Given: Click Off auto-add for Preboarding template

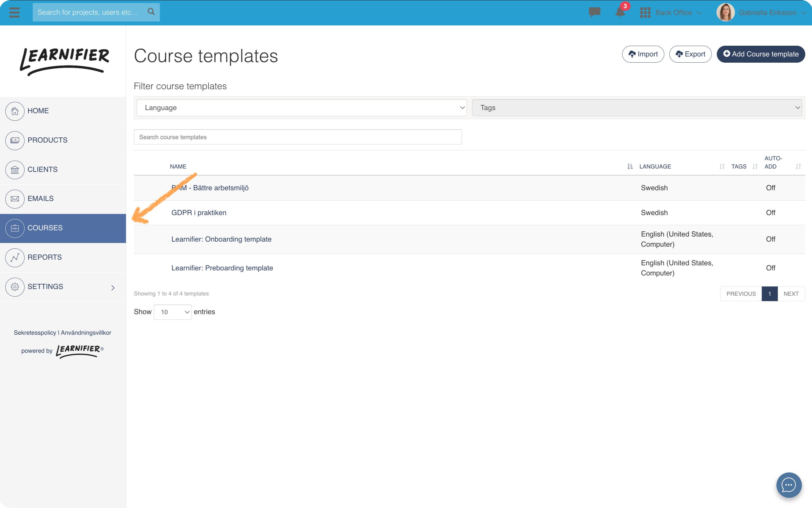Looking at the screenshot, I should coord(770,268).
